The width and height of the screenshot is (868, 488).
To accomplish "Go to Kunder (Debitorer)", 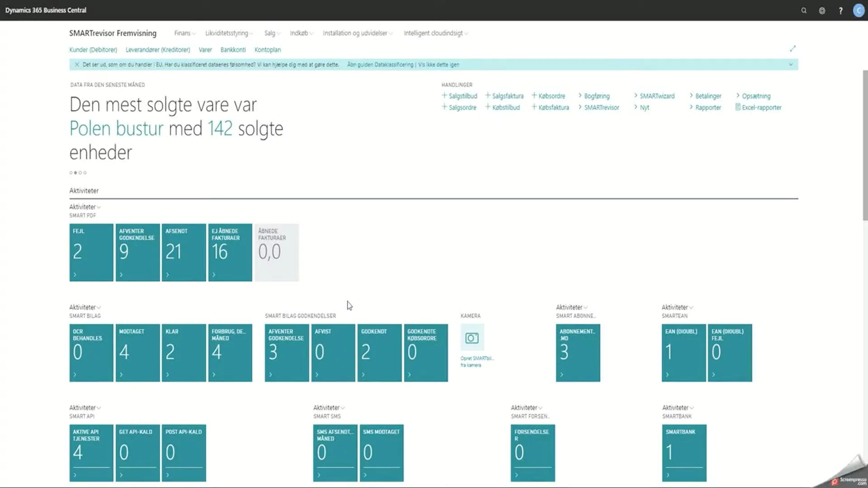I will tap(93, 50).
